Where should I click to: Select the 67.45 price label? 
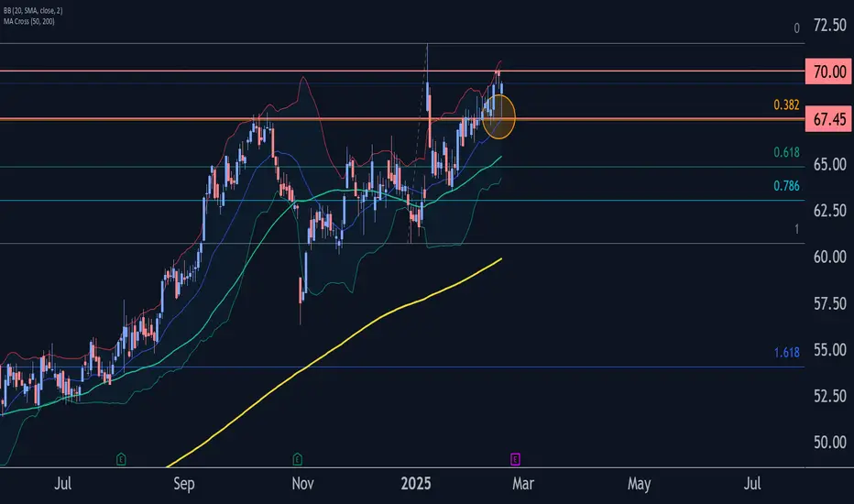(x=828, y=119)
